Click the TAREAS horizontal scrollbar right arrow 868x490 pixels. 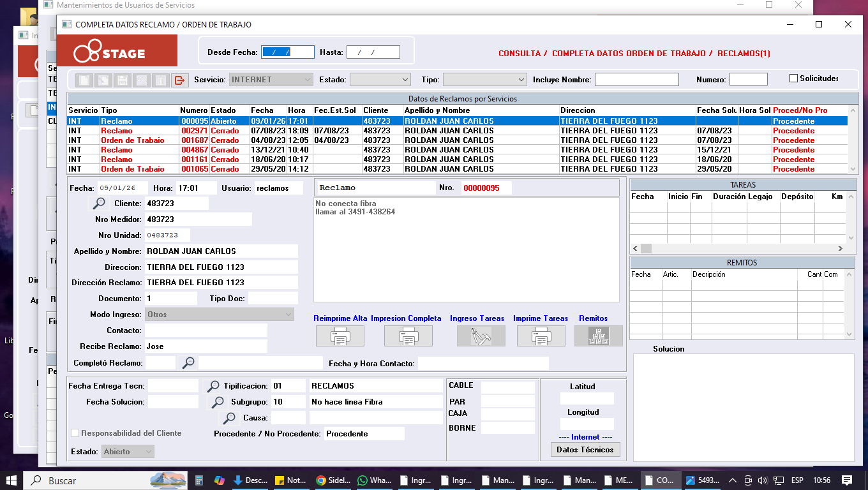coord(841,249)
